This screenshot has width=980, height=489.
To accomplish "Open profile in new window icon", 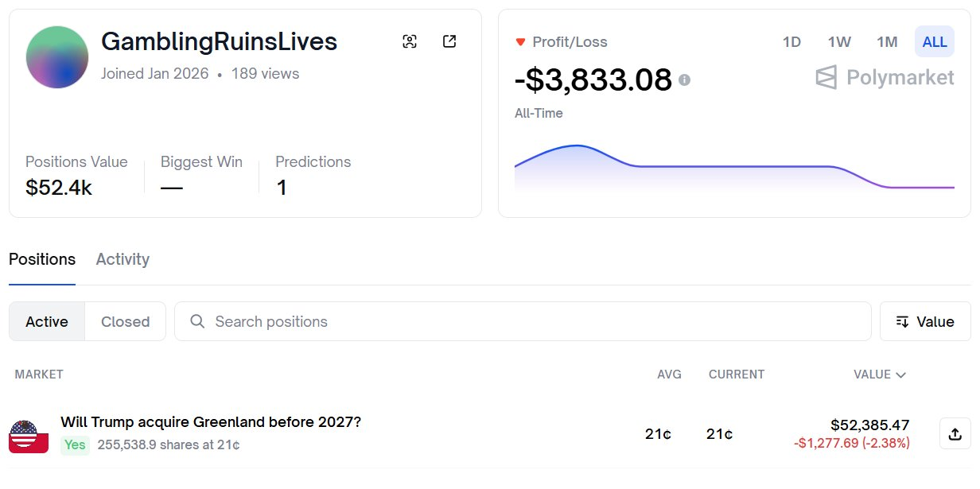I will (x=449, y=42).
